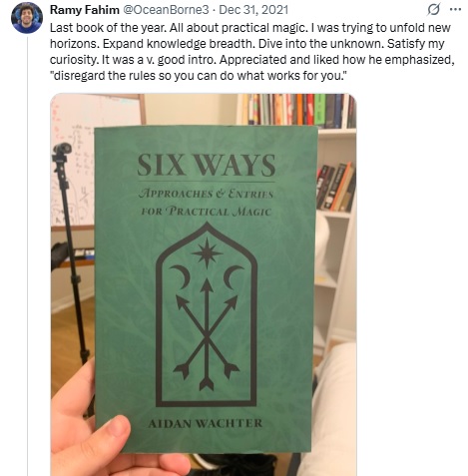
Task: Open the Dec 31, 2021 timestamp link
Action: (x=253, y=10)
